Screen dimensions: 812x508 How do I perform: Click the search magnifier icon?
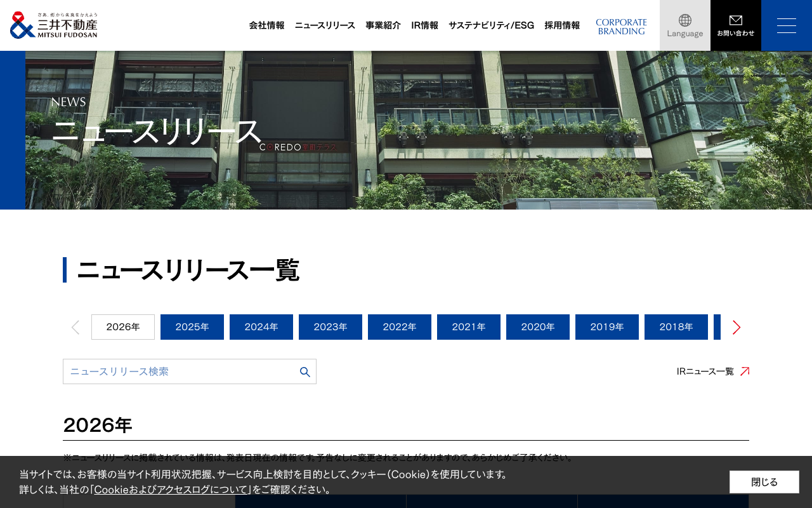[305, 371]
